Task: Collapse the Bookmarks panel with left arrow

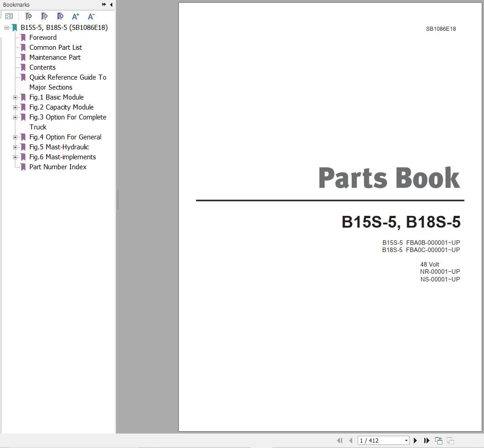Action: (x=111, y=5)
